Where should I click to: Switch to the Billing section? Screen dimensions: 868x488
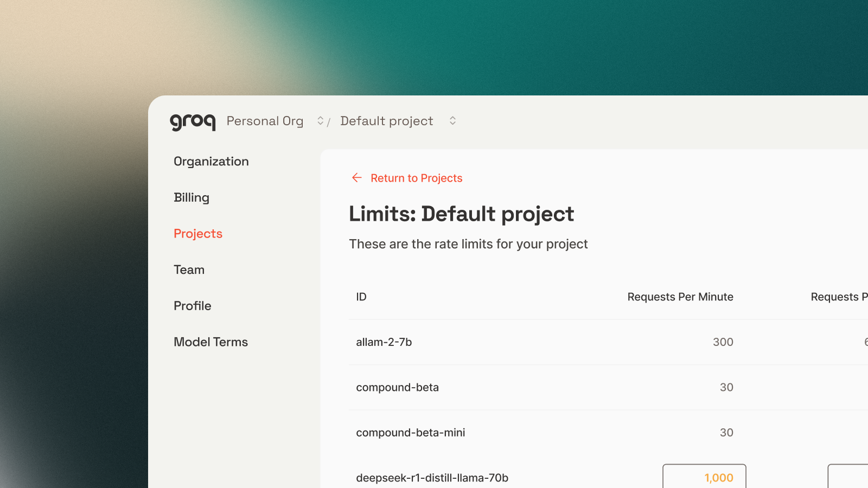tap(191, 197)
